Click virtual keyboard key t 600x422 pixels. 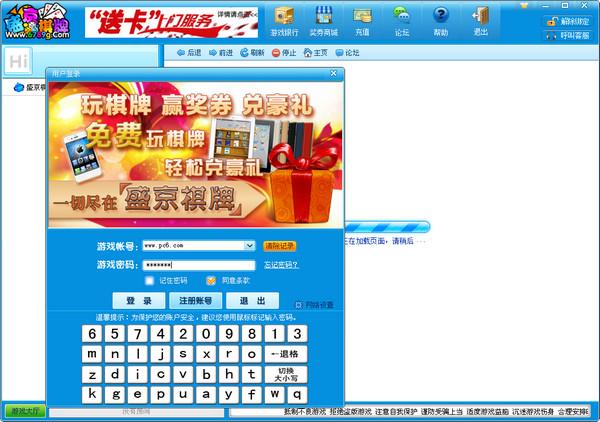coord(251,375)
